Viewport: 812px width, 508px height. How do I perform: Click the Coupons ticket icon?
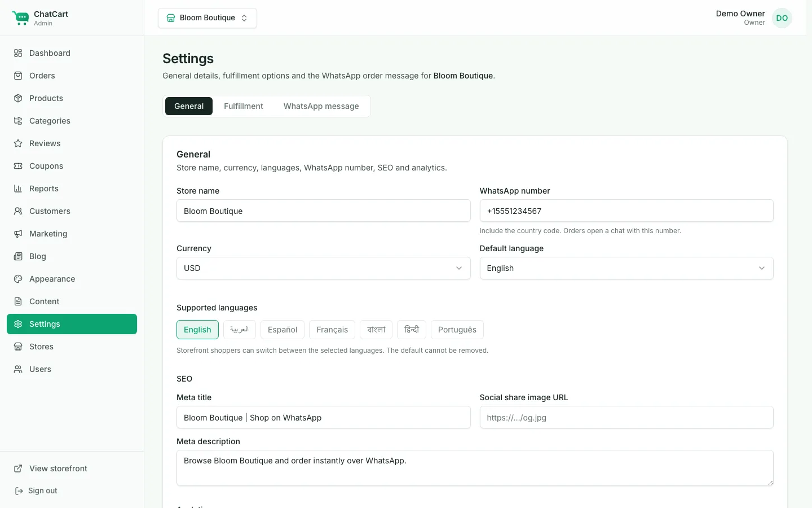coord(18,166)
